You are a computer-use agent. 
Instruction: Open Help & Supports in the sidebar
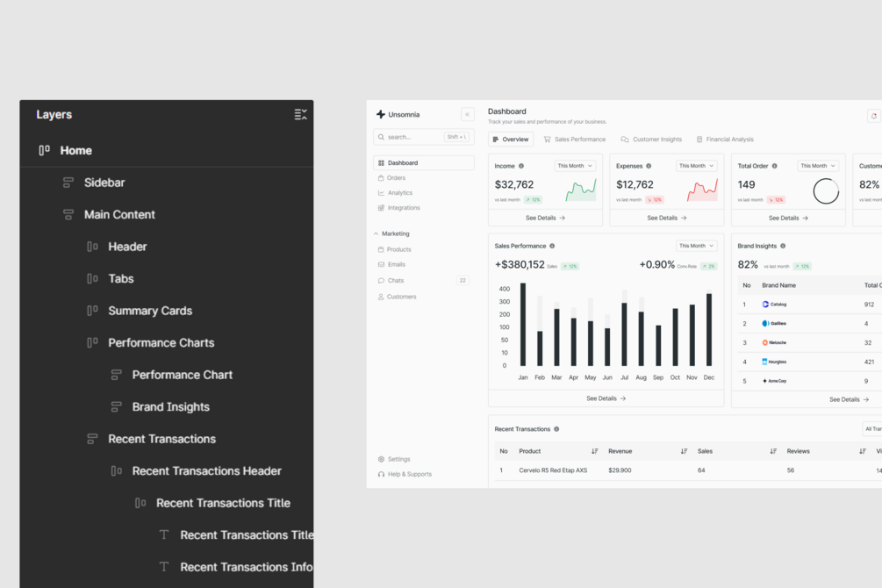click(x=405, y=474)
